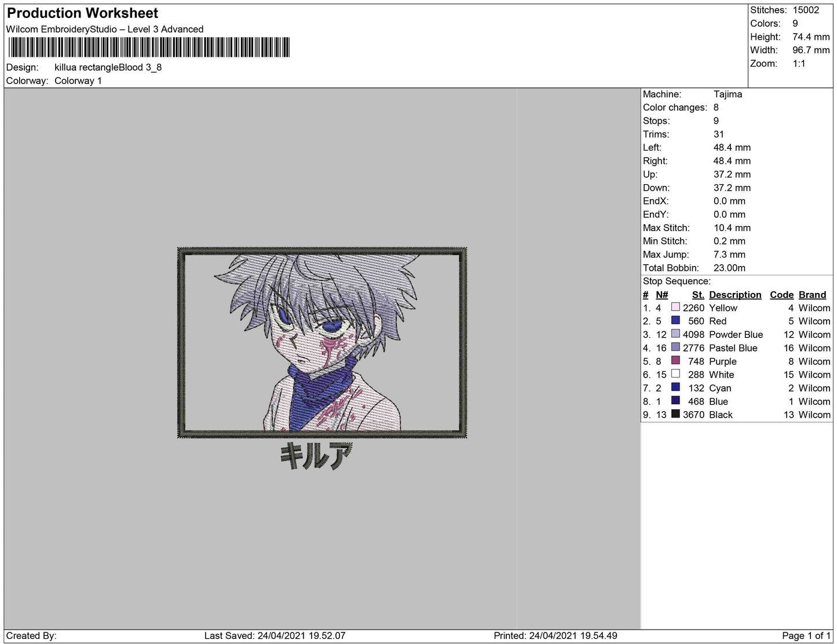Click the "Created By:" footer label
Viewport: 837px width, 644px height.
(31, 635)
